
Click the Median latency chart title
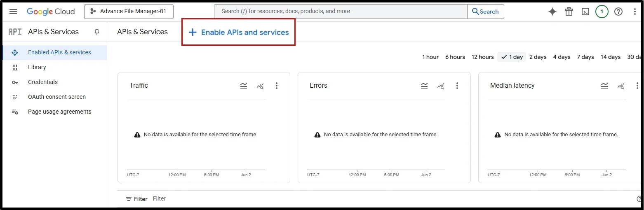tap(512, 86)
